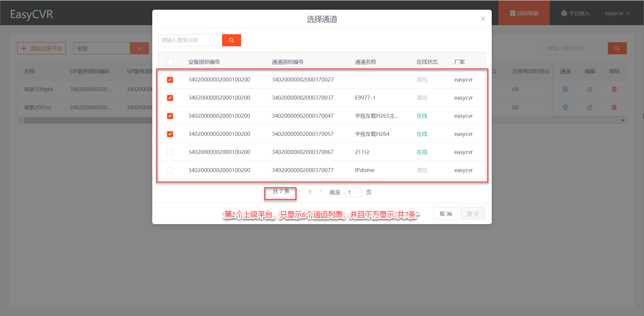The image size is (644, 316).
Task: Click the 宇视车载H264 channel name
Action: [x=372, y=134]
